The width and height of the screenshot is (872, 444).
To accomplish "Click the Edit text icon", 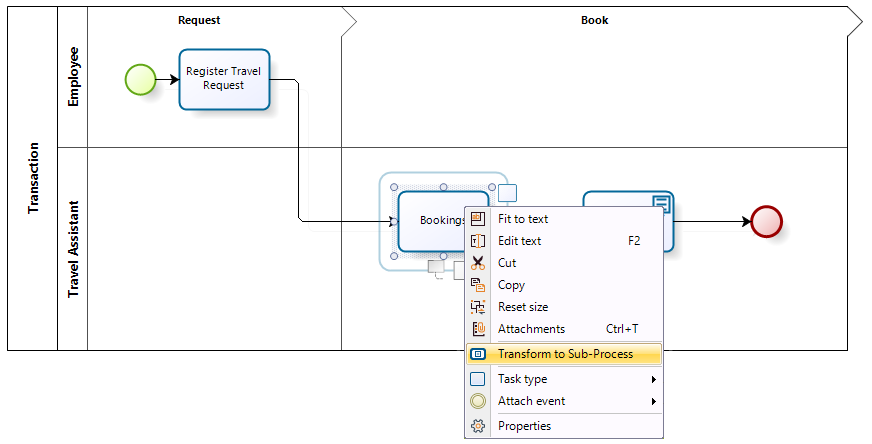I will [478, 241].
